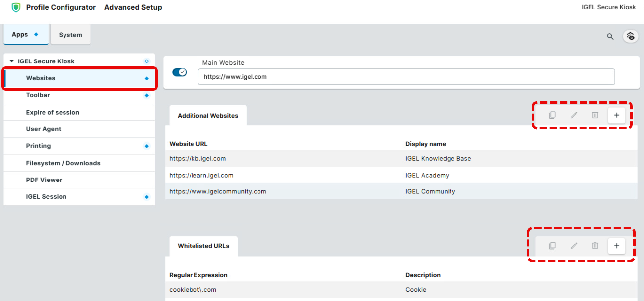Toggle the Main Website switch

click(x=179, y=72)
